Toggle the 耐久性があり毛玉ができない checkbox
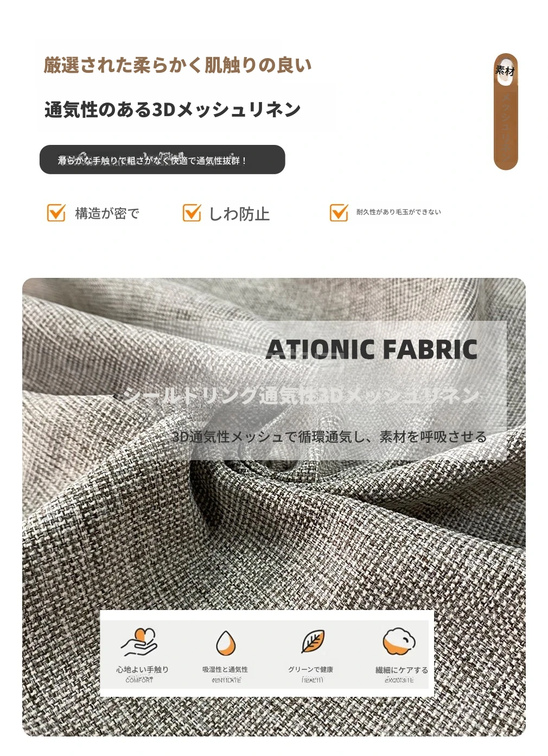The height and width of the screenshot is (756, 548). tap(339, 212)
